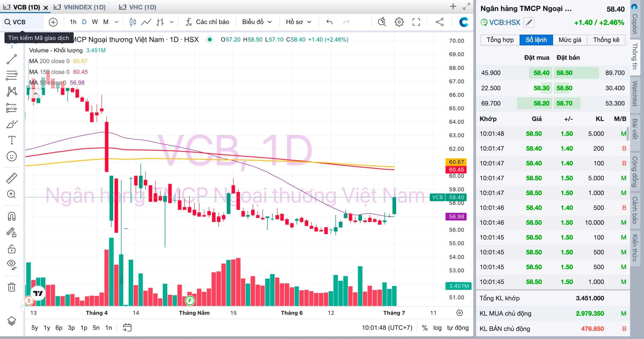Screen dimensions: 644x339
Task: Expand the Hồ sơ dropdown
Action: tap(299, 22)
